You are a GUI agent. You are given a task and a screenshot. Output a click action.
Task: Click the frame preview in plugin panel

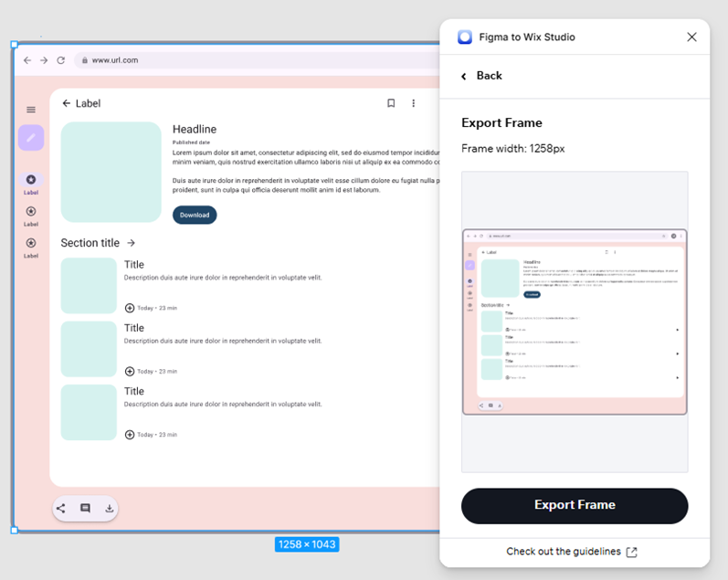click(x=575, y=322)
